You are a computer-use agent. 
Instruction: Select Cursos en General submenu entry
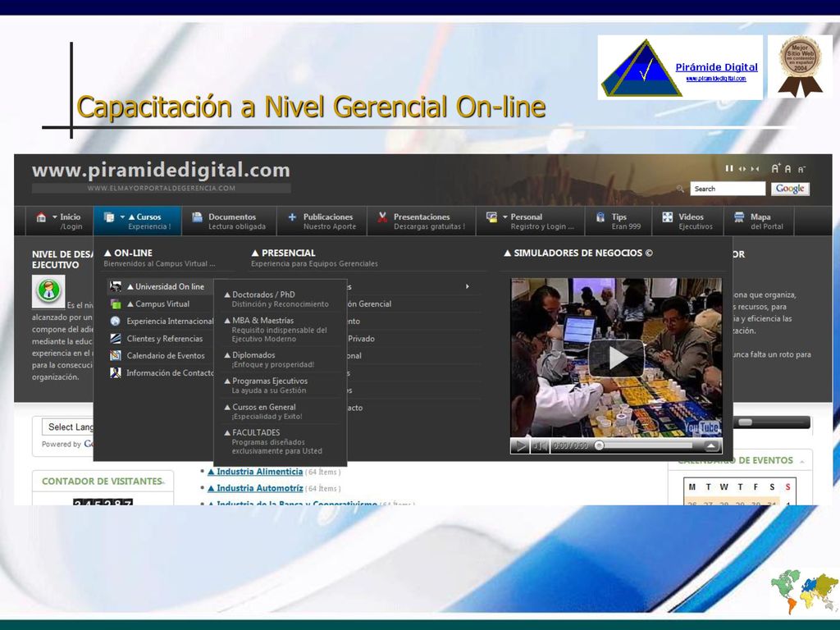280,411
